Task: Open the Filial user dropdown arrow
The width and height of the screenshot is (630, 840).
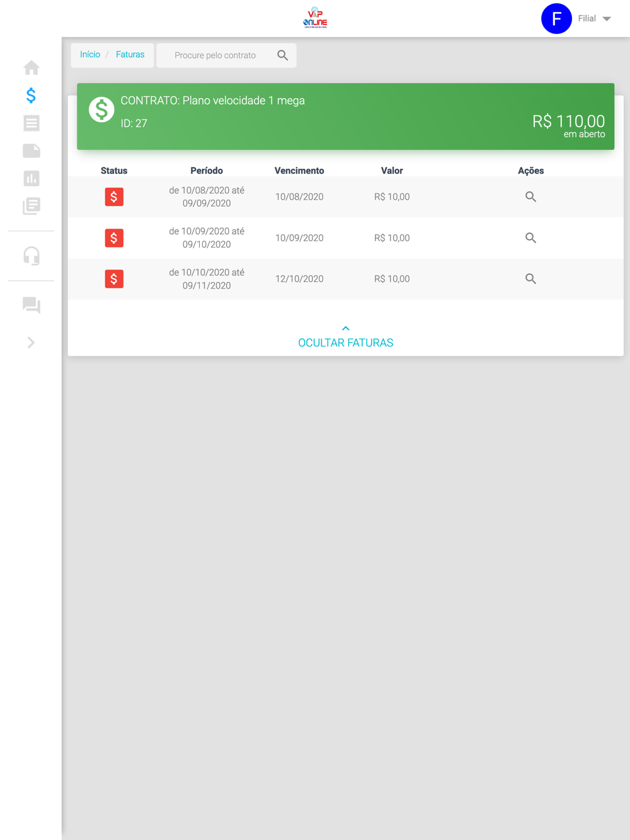Action: (607, 19)
